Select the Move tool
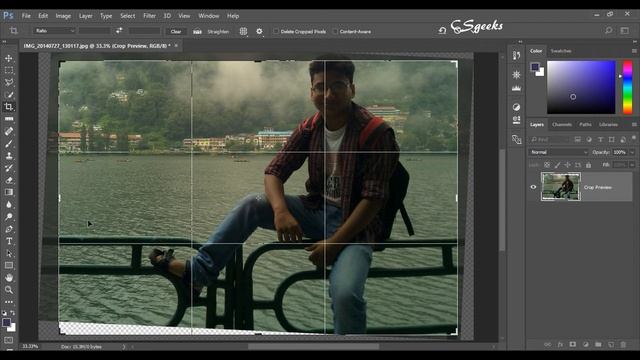The width and height of the screenshot is (640, 360). click(x=9, y=58)
